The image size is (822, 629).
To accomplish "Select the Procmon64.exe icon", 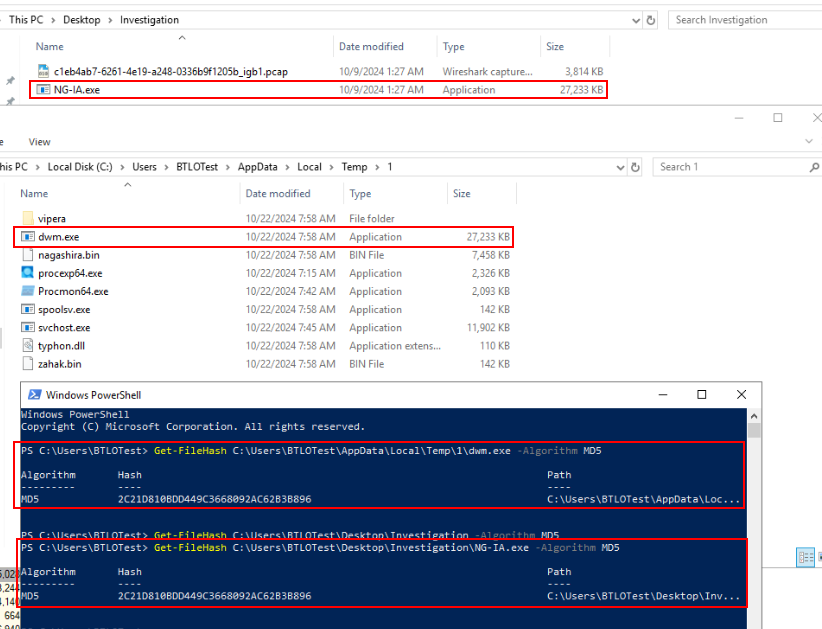I will [x=28, y=291].
